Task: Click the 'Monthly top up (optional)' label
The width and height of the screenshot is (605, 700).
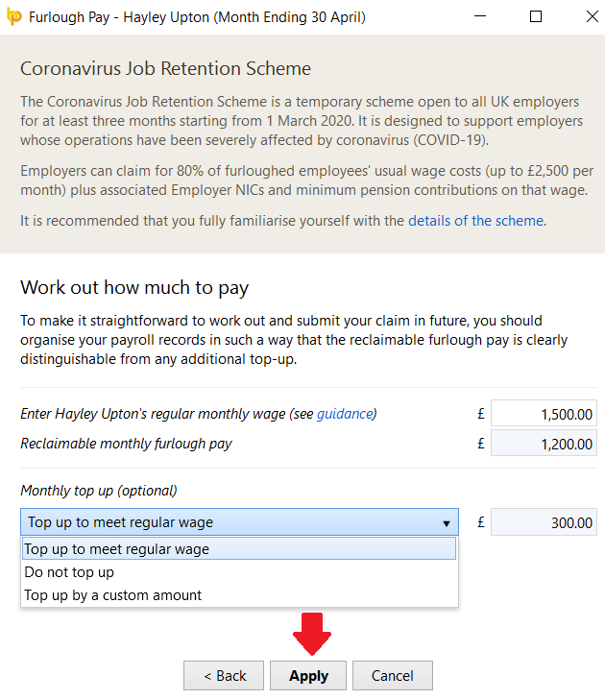Action: (99, 490)
